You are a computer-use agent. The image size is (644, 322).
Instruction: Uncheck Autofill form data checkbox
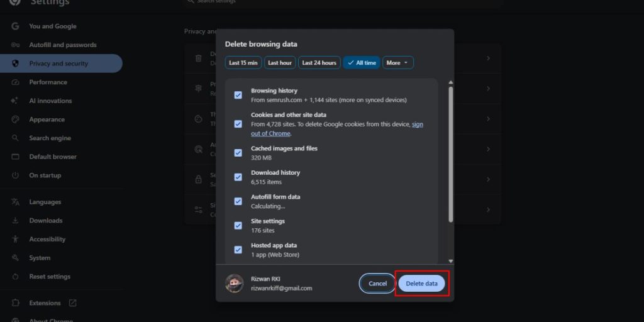[x=238, y=201]
